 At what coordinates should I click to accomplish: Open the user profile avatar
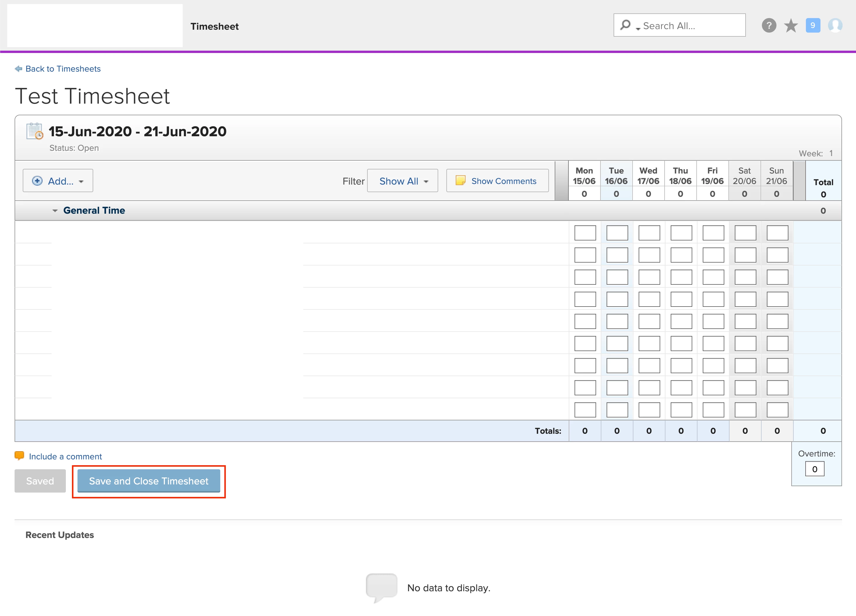[835, 26]
